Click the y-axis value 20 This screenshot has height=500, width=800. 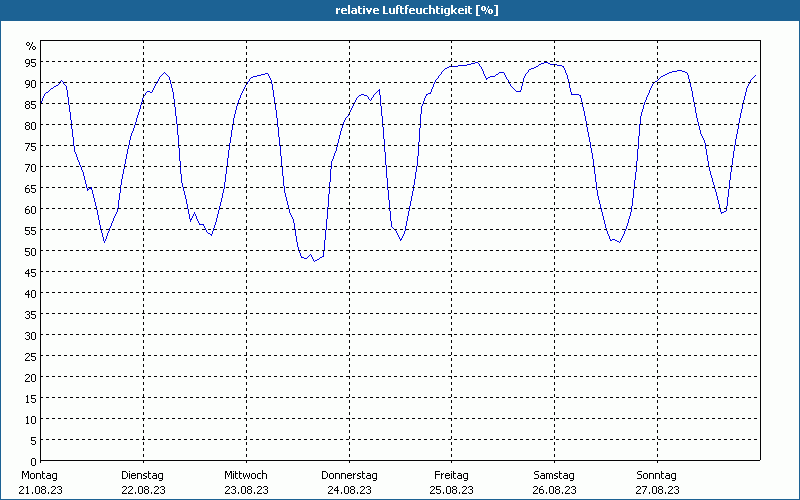click(31, 378)
